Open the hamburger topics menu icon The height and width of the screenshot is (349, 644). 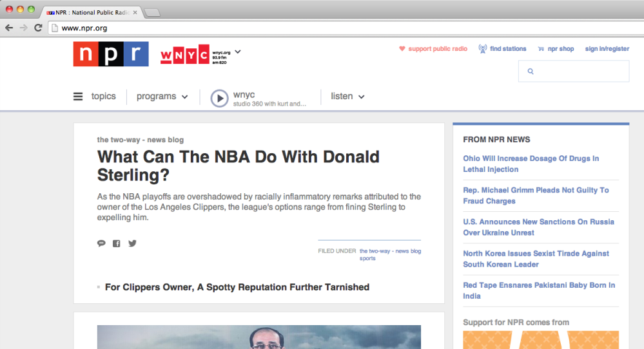tap(78, 97)
